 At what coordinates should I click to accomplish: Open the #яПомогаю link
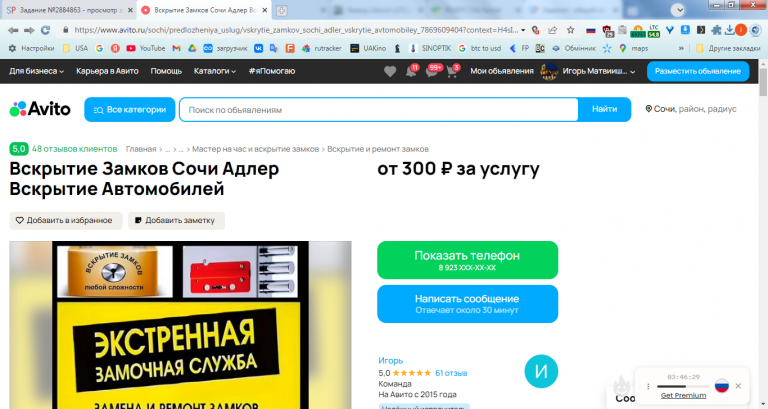pos(271,71)
